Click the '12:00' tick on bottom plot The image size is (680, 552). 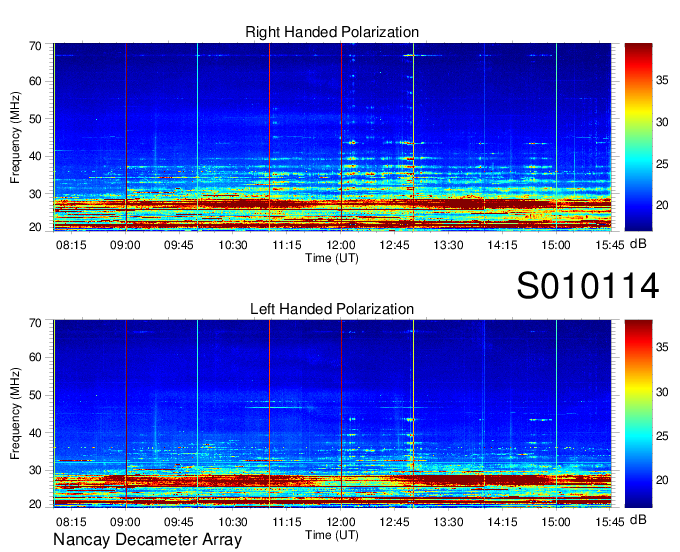click(x=341, y=522)
